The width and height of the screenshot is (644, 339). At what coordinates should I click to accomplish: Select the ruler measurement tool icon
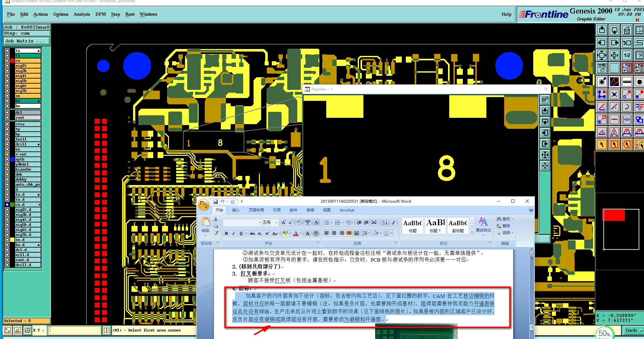pyautogui.click(x=627, y=82)
